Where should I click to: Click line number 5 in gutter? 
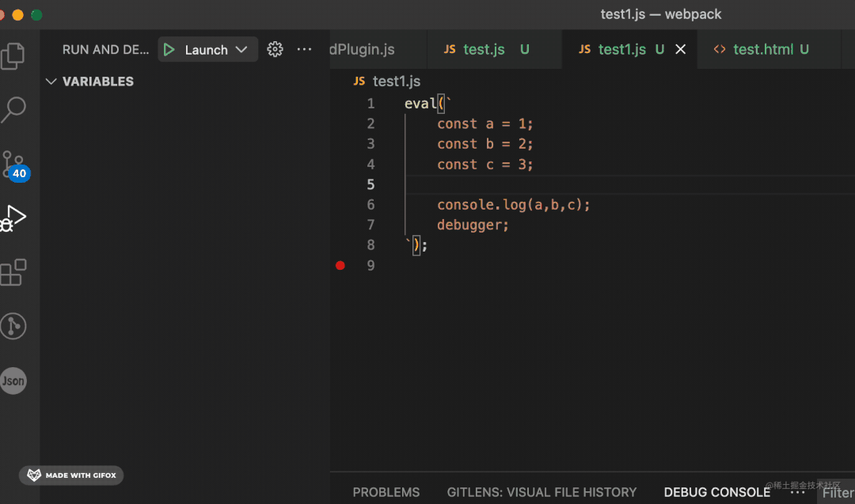pyautogui.click(x=370, y=184)
